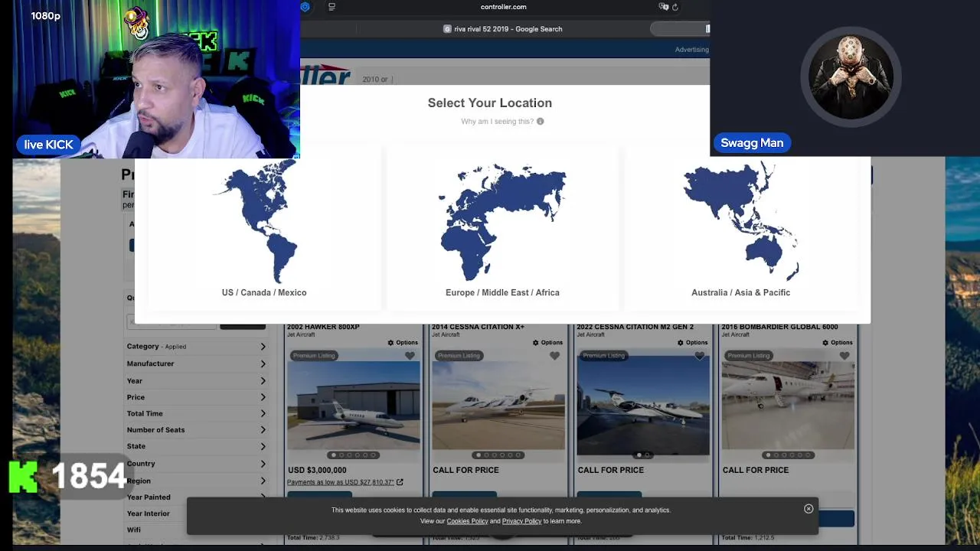Click 'CALL FOR PRICE' on the Citation X+ card

(x=465, y=470)
